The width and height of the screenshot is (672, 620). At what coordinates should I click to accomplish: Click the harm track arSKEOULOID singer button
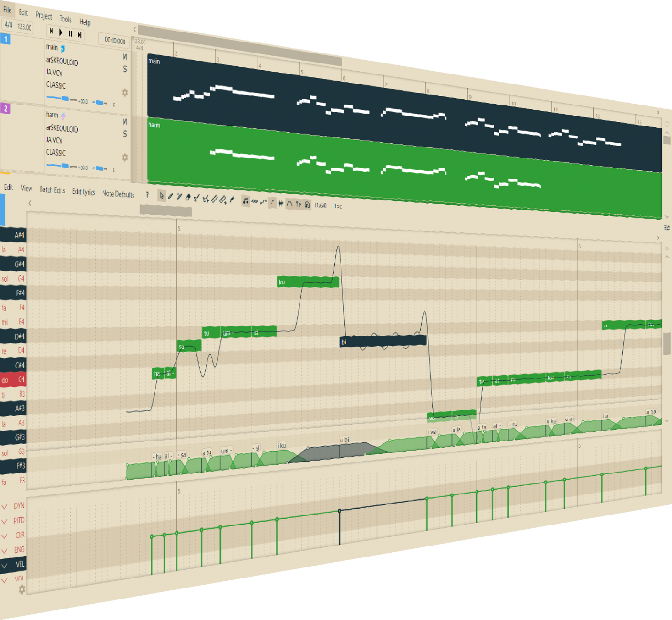(x=62, y=128)
